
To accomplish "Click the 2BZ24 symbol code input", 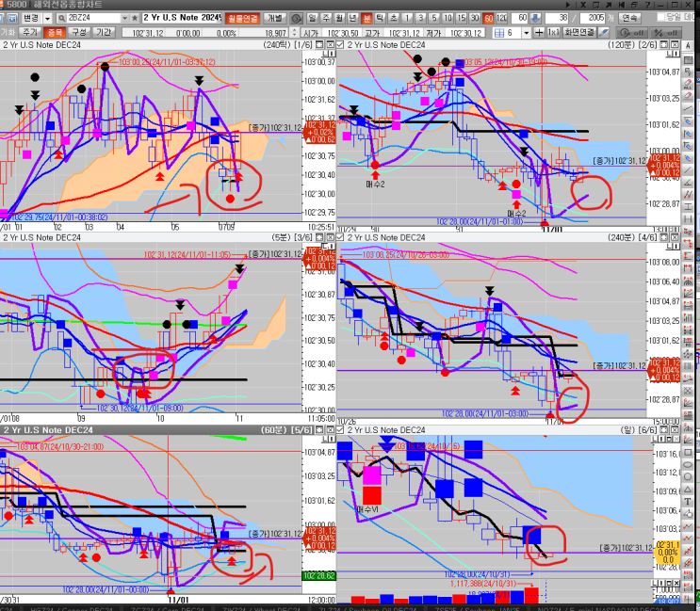I will pos(93,18).
